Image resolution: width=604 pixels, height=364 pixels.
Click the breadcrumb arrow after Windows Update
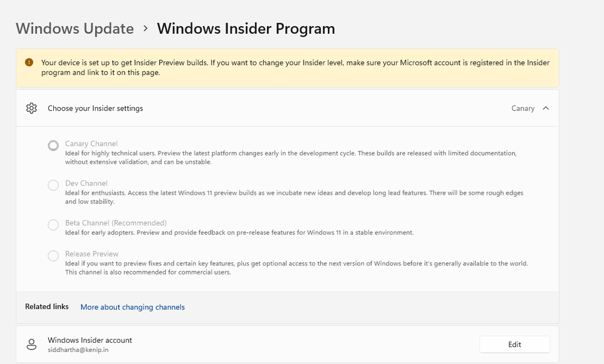[146, 28]
